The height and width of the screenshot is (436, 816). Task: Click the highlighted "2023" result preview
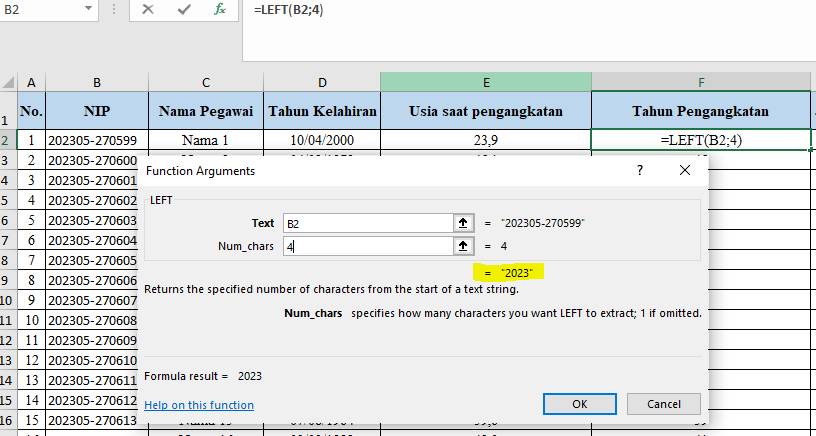click(x=508, y=273)
